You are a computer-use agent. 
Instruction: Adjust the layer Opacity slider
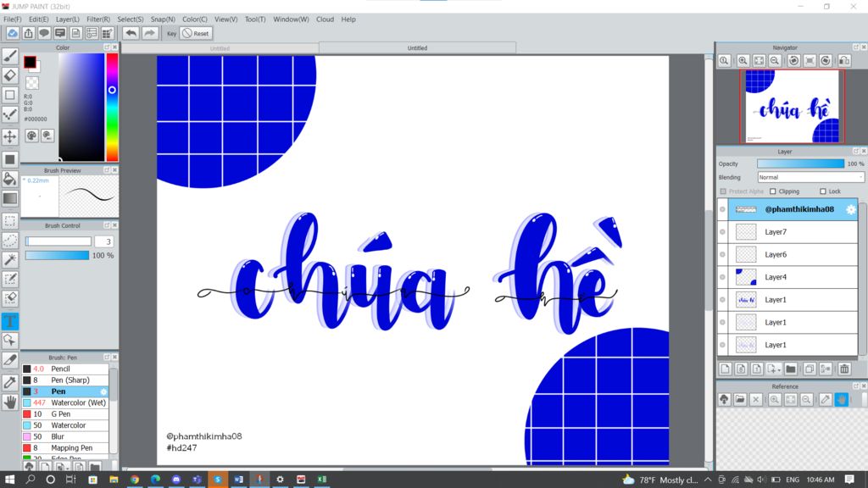pos(800,164)
